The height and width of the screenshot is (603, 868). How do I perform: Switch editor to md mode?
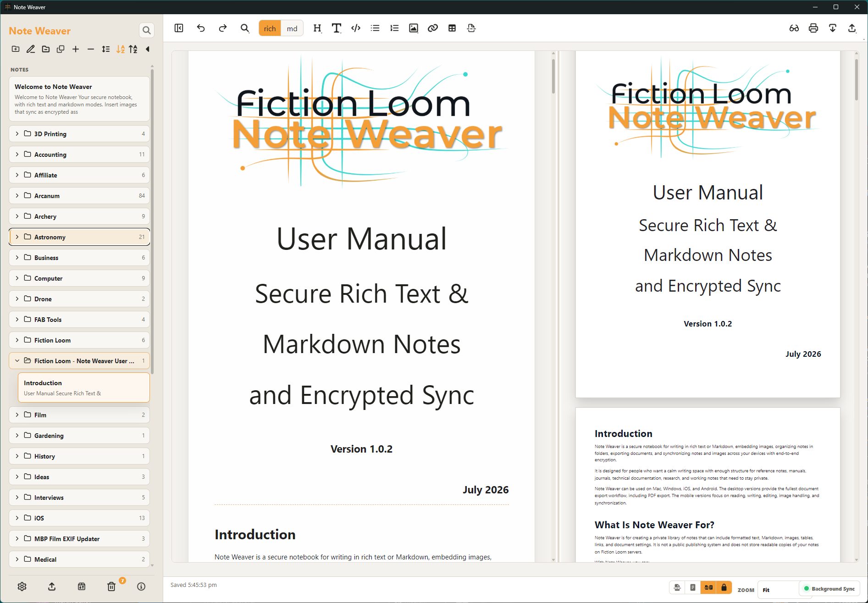(292, 28)
